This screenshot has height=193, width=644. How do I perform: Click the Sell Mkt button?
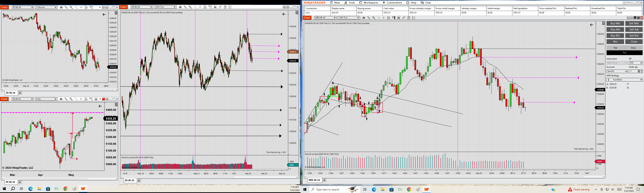634,23
